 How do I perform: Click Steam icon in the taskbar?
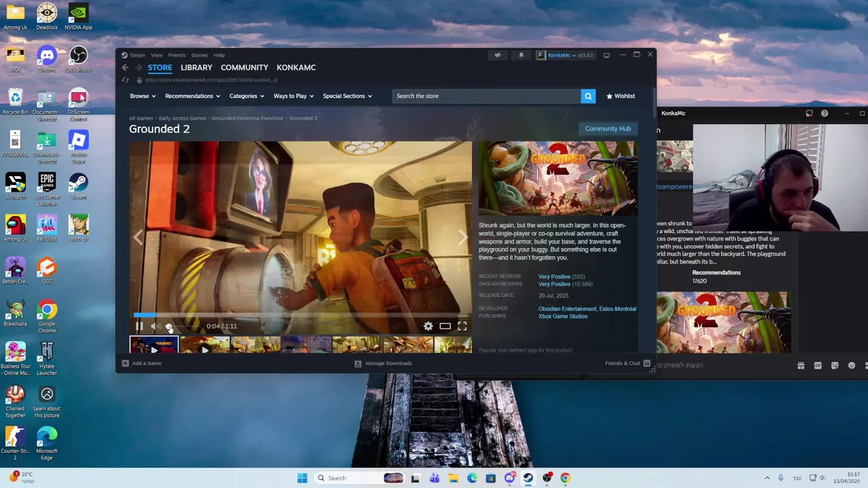coord(528,478)
